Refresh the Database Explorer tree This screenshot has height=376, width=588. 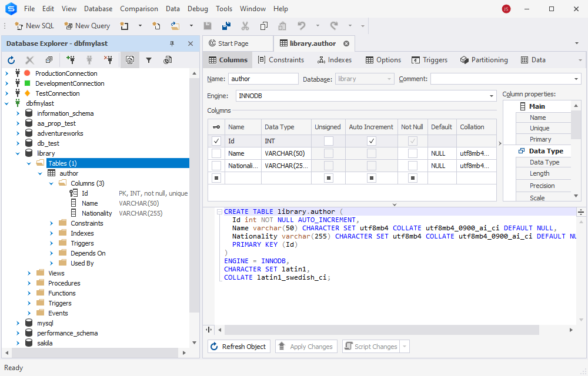[11, 60]
